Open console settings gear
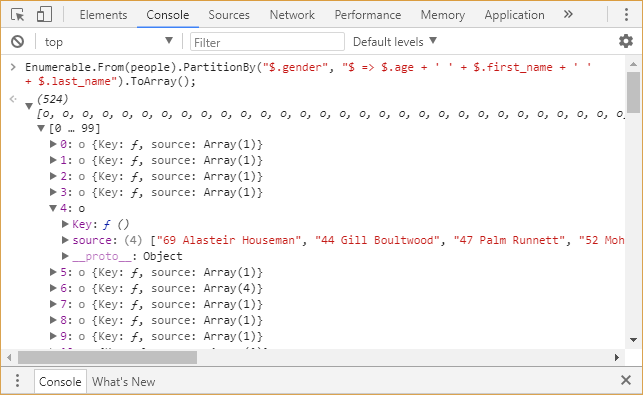 [x=626, y=41]
